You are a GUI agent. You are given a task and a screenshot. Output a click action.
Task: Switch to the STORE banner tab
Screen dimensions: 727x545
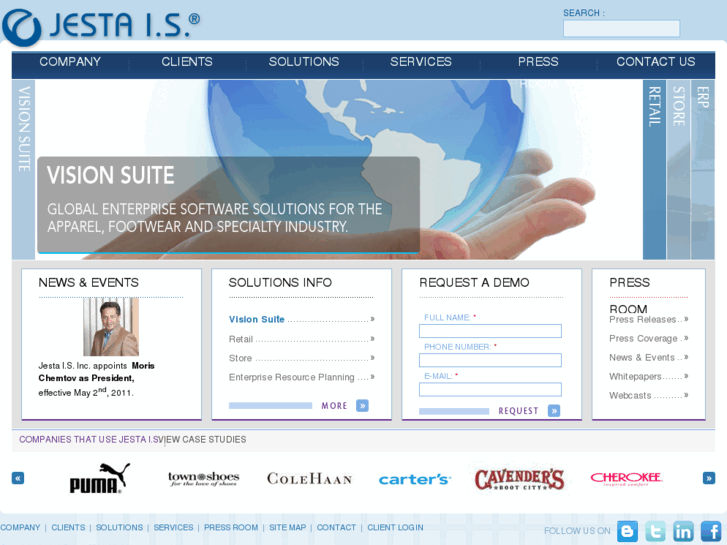coord(678,170)
